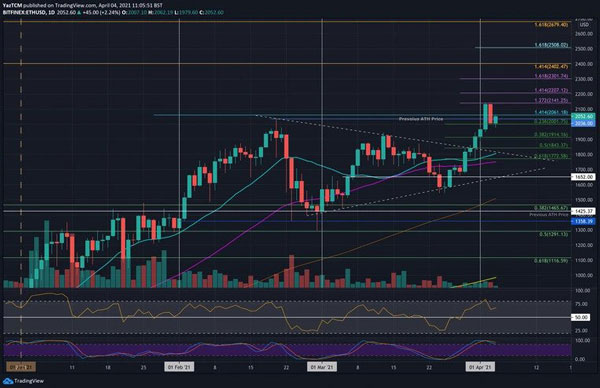Image resolution: width=600 pixels, height=388 pixels.
Task: Click the 0.5(1843.37) green Fibonacci label
Action: click(x=554, y=145)
